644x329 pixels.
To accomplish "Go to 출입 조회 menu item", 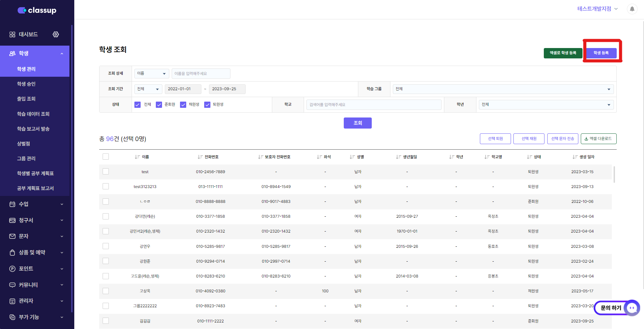I will point(26,99).
